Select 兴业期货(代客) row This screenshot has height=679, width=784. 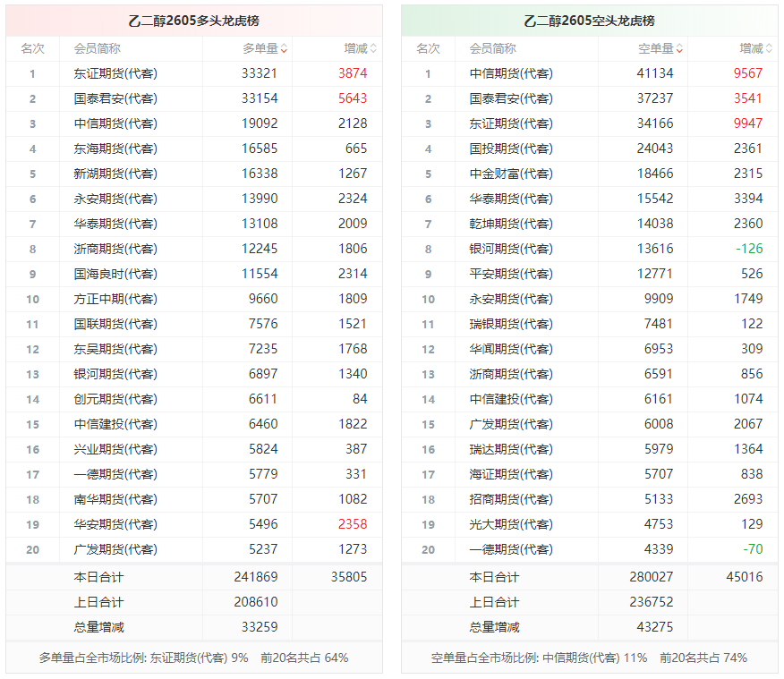click(194, 449)
